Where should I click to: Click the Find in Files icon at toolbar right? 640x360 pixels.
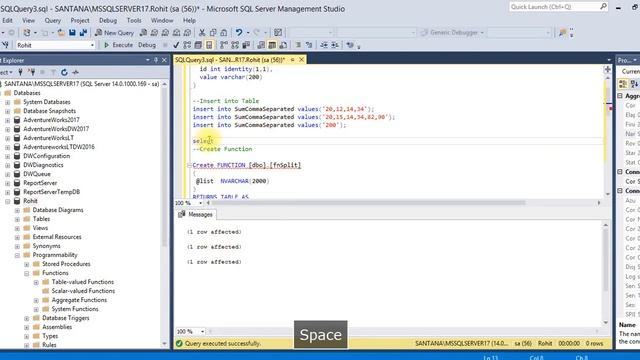point(562,33)
